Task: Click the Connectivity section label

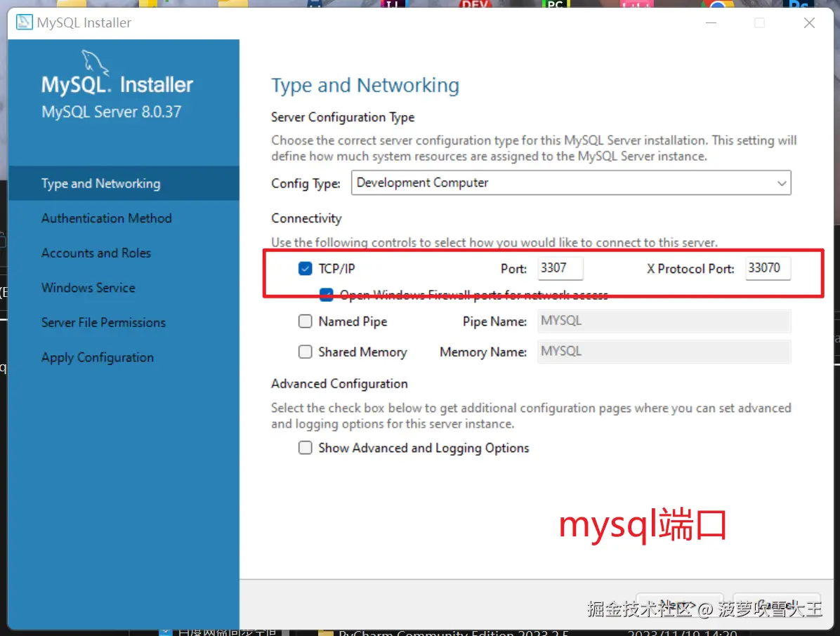Action: 306,218
